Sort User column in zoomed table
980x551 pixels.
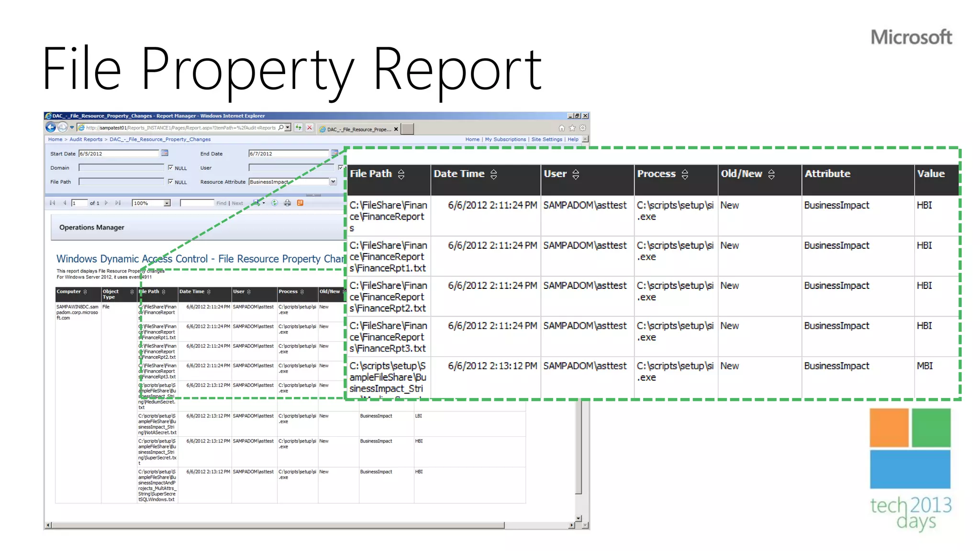[576, 175]
